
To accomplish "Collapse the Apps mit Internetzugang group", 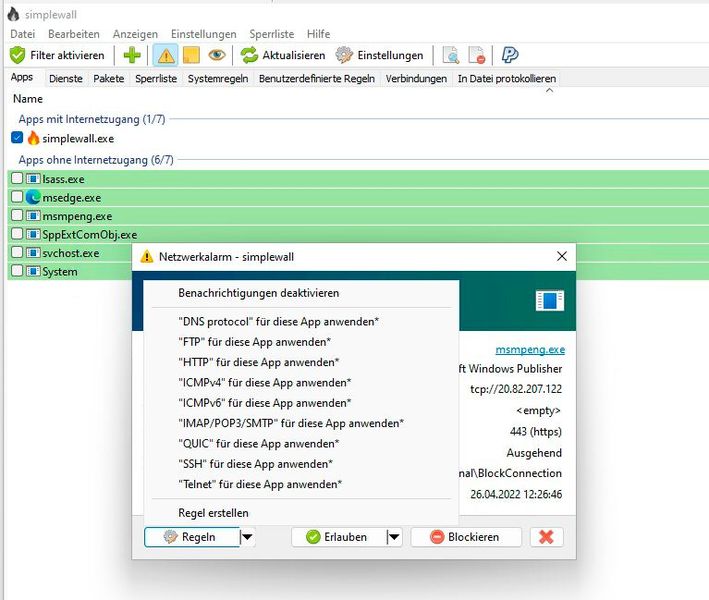I will click(x=92, y=119).
